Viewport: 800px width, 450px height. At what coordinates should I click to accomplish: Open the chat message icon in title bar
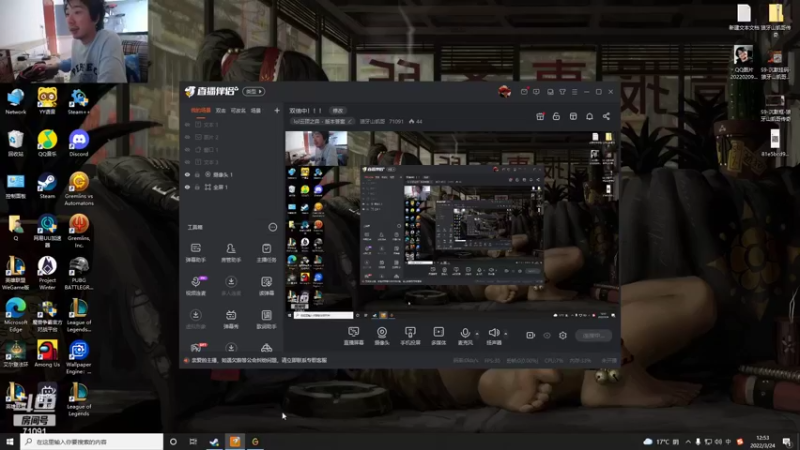click(536, 92)
